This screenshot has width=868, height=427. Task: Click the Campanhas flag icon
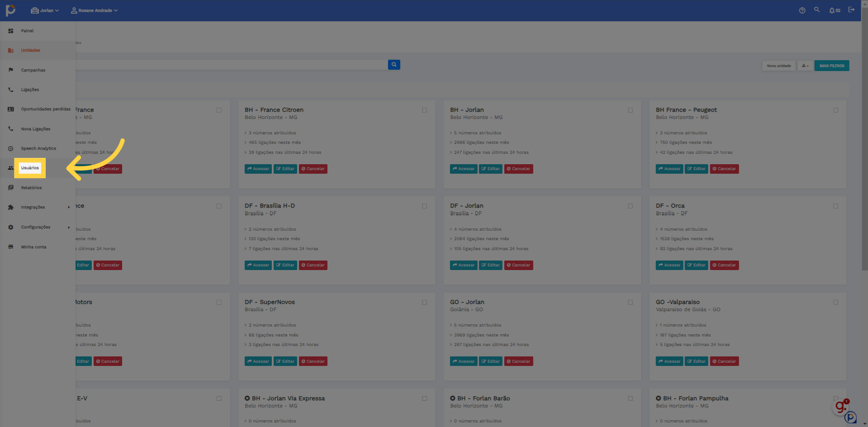pyautogui.click(x=11, y=70)
